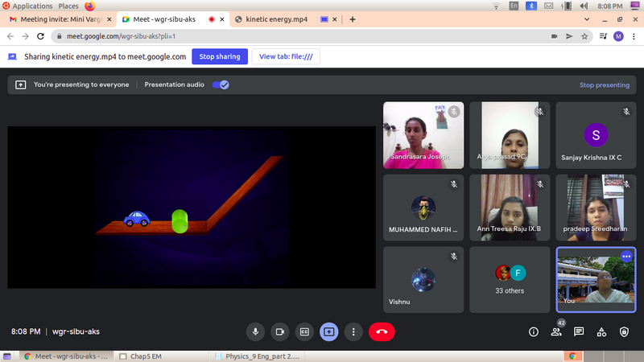Toggle the Presentation audio switch
644x362 pixels.
[x=220, y=84]
